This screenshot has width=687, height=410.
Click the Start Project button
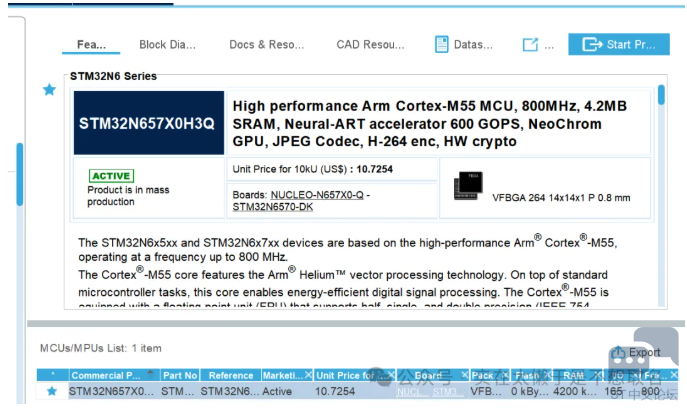pos(619,44)
